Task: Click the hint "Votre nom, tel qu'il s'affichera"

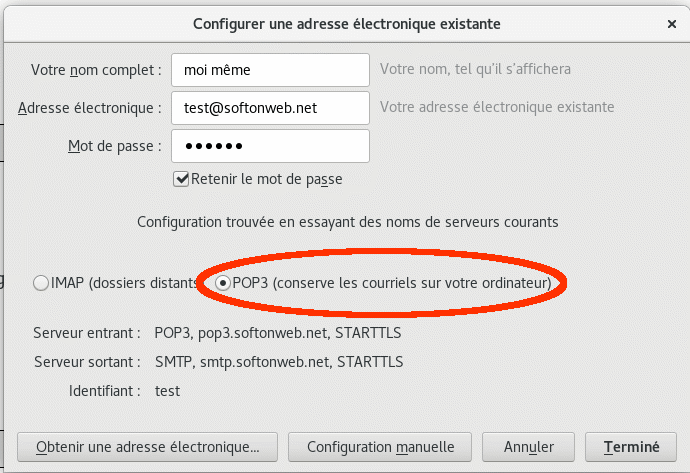Action: (475, 70)
